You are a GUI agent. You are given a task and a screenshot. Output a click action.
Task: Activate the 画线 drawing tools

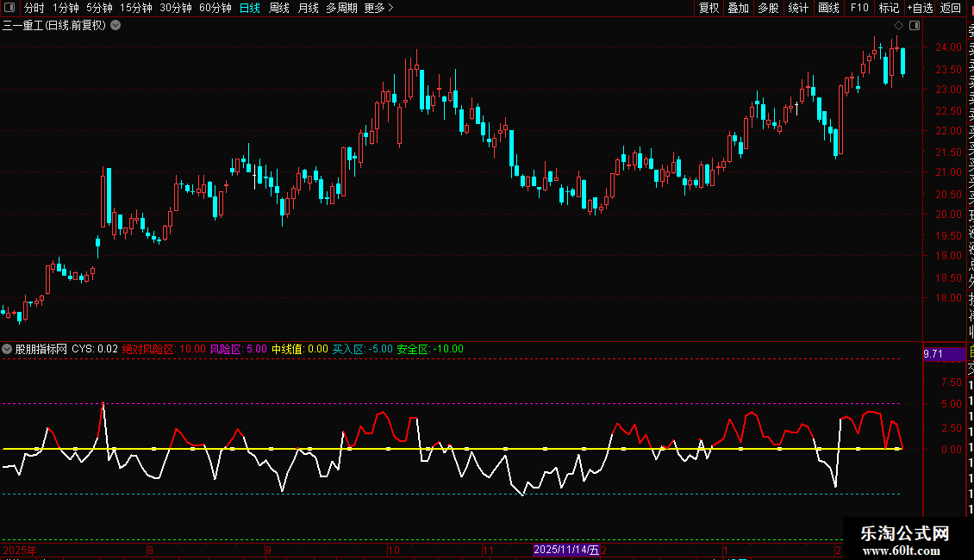[828, 8]
